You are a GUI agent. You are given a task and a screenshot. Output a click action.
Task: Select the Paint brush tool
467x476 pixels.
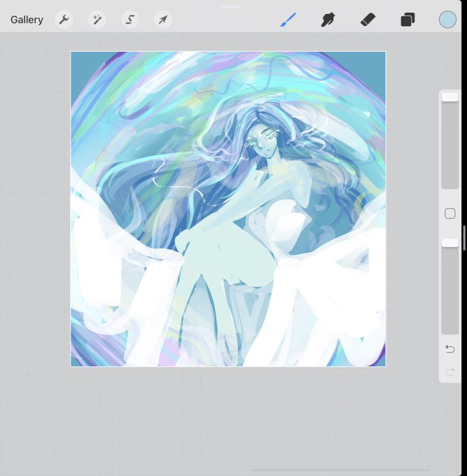pos(288,20)
